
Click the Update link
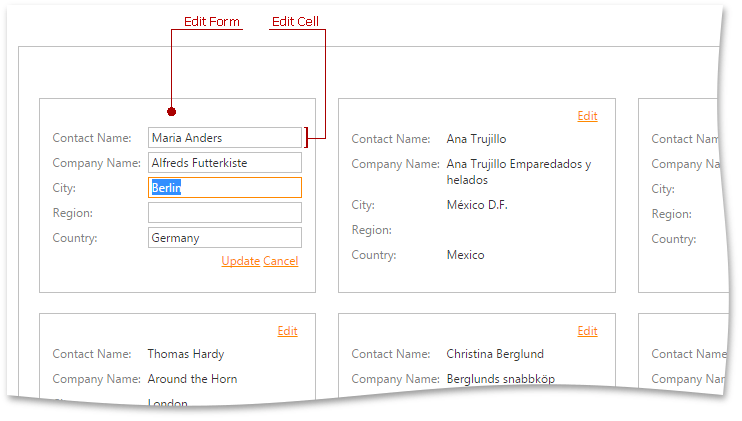point(240,261)
